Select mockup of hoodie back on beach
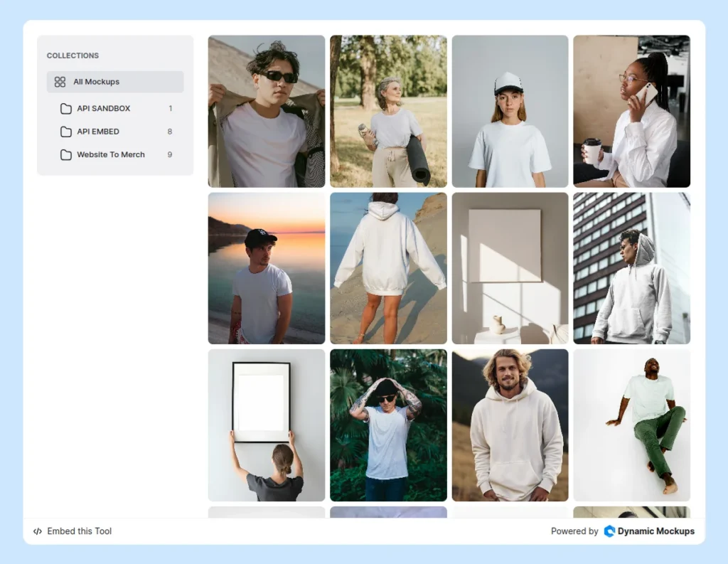 [x=388, y=269]
